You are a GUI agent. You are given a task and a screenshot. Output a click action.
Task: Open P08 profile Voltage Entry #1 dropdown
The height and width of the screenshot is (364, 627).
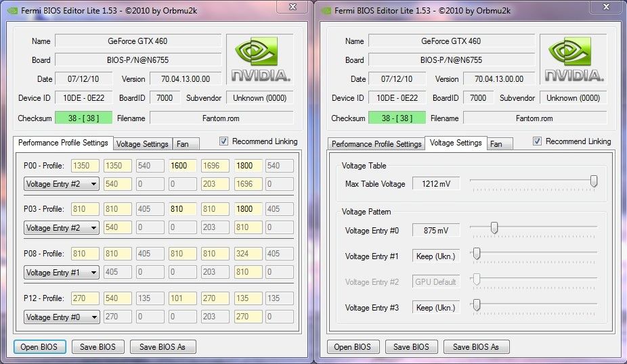click(62, 273)
